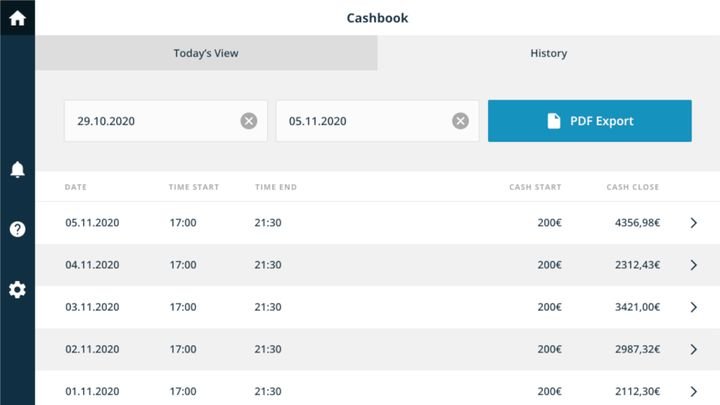Screen dimensions: 720x405
Task: Go to the home screen icon
Action: point(17,18)
